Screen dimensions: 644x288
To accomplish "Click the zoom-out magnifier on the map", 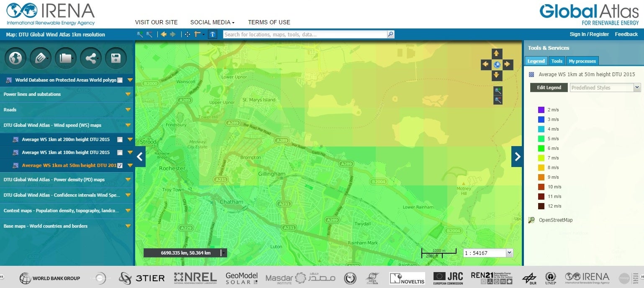I will 498,100.
